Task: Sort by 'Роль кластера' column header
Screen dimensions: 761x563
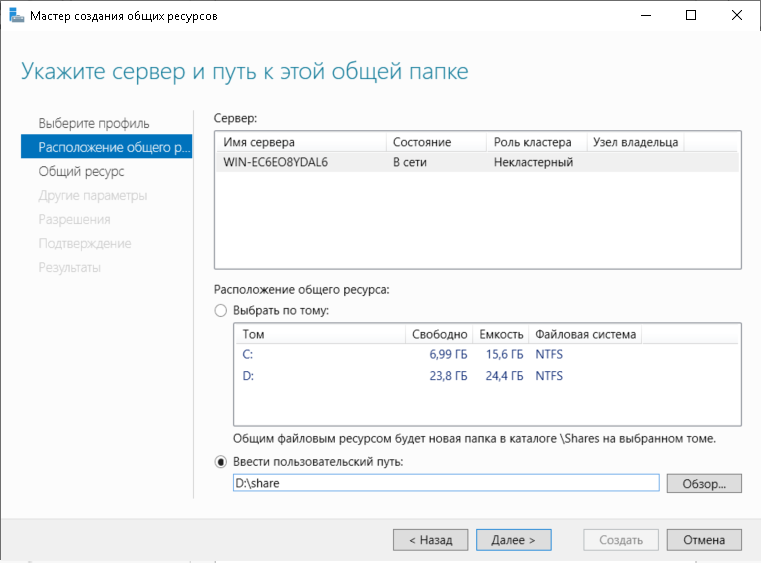Action: (537, 142)
